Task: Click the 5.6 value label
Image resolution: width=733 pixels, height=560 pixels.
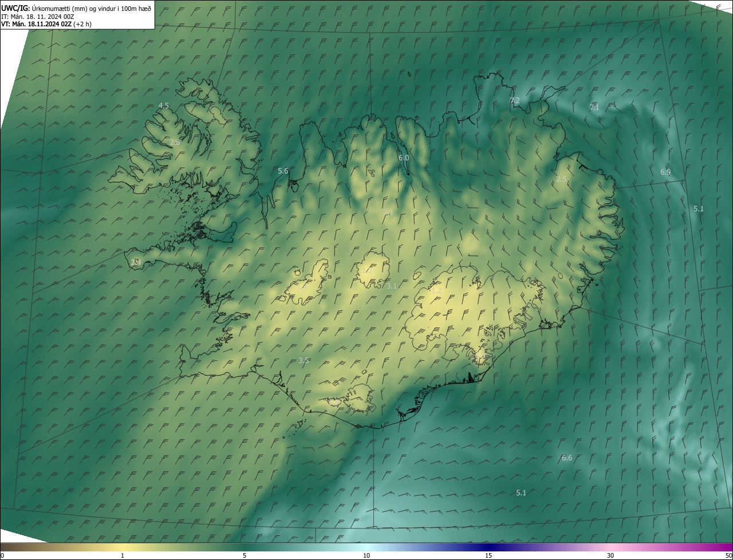Action: 283,171
